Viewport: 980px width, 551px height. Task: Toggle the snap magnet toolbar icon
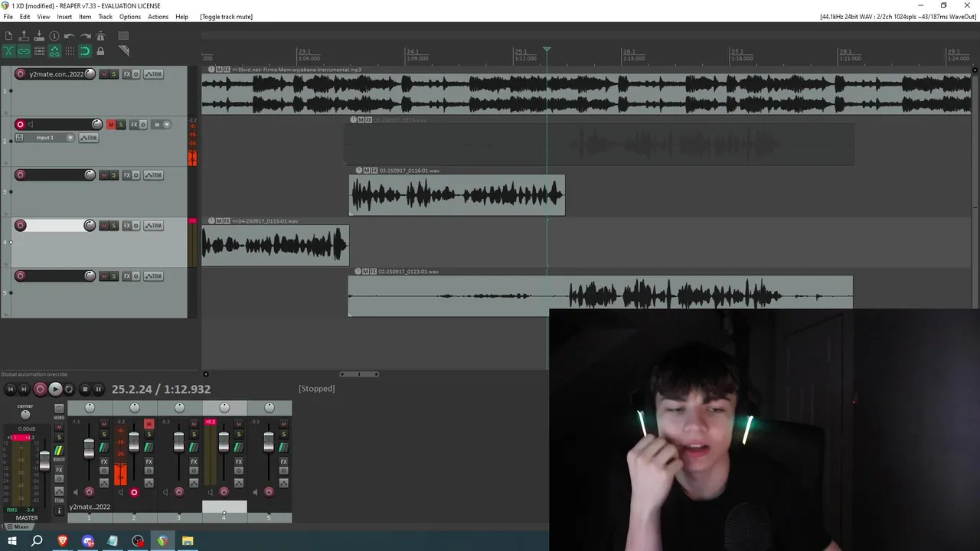coord(85,51)
